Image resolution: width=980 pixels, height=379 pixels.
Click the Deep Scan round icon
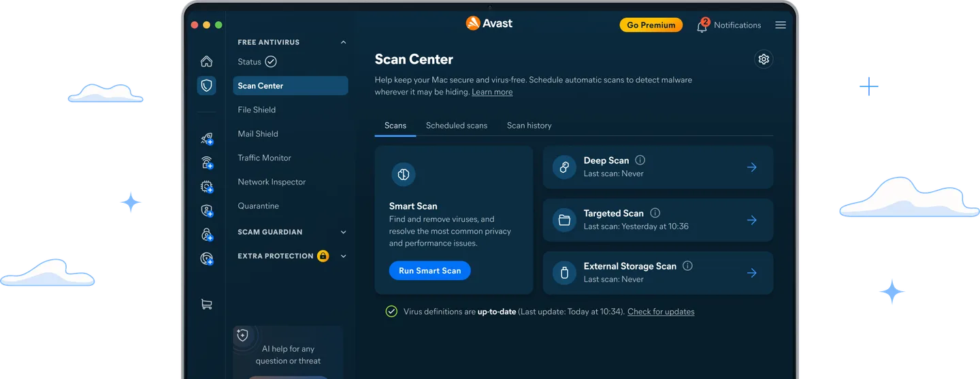point(564,167)
